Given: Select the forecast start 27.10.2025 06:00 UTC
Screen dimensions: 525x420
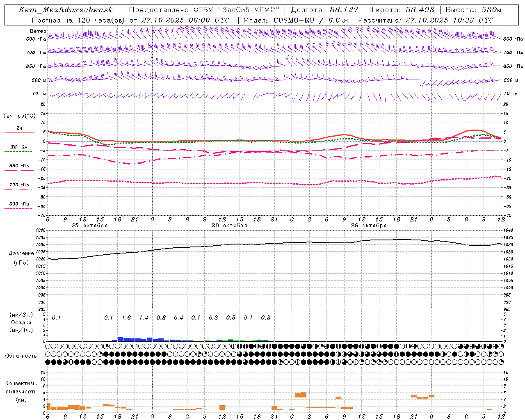Looking at the screenshot, I should (185, 20).
